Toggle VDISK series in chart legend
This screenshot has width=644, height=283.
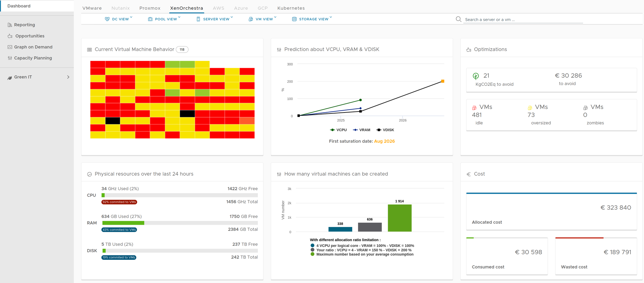point(385,130)
